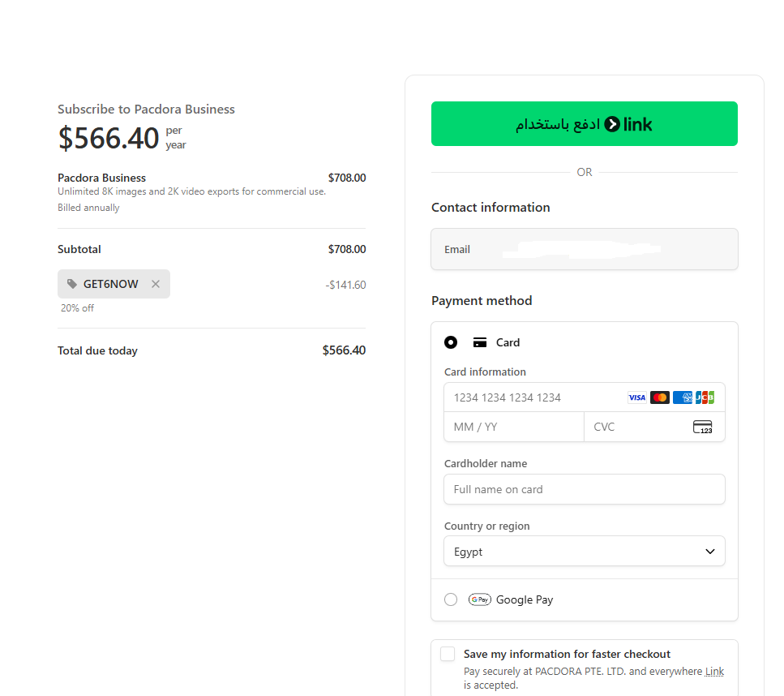Click the 20% off label
The image size is (784, 696).
click(x=78, y=308)
